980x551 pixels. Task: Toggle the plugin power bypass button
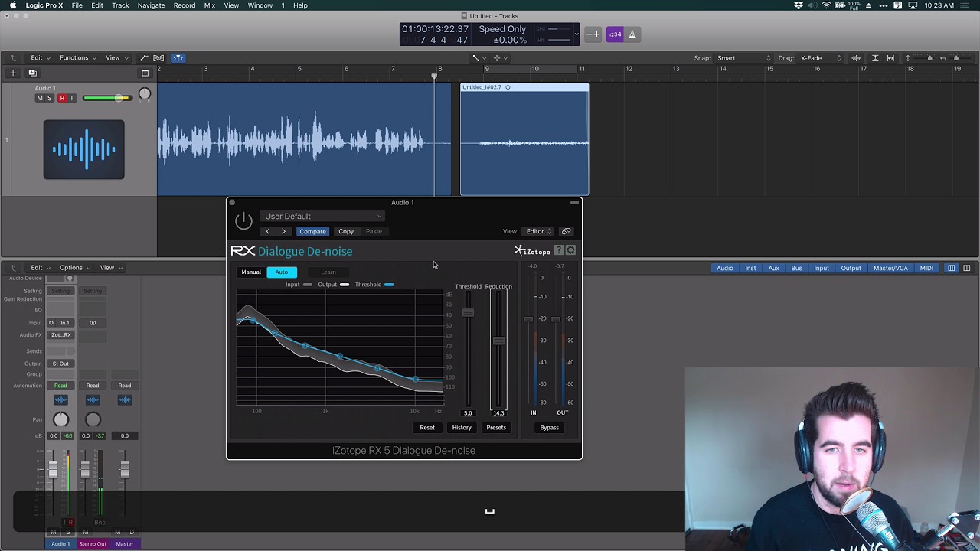tap(243, 221)
